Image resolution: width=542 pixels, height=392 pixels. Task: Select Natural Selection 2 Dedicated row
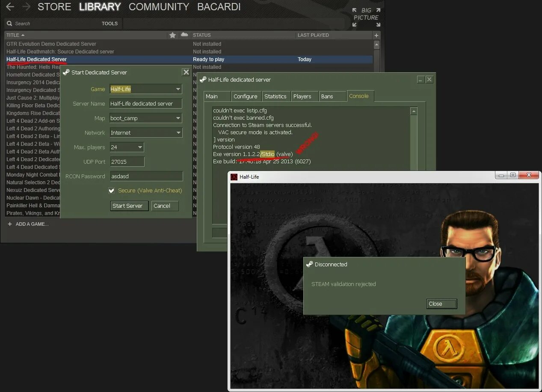(x=33, y=183)
